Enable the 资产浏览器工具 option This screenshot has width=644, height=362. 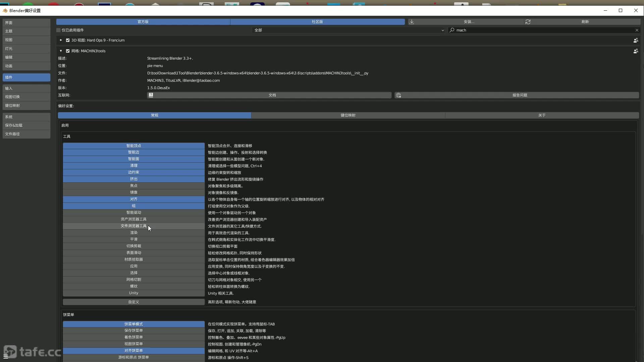tap(133, 219)
